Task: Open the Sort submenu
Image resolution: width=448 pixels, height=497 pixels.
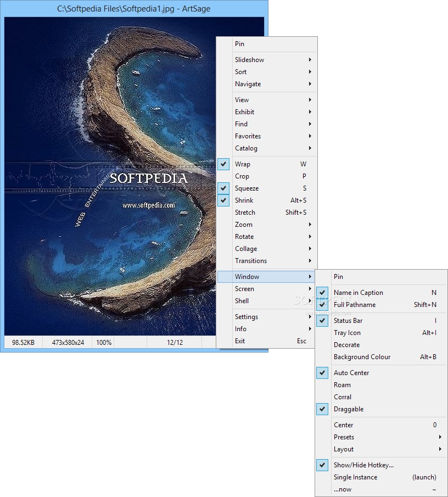Action: coord(267,71)
